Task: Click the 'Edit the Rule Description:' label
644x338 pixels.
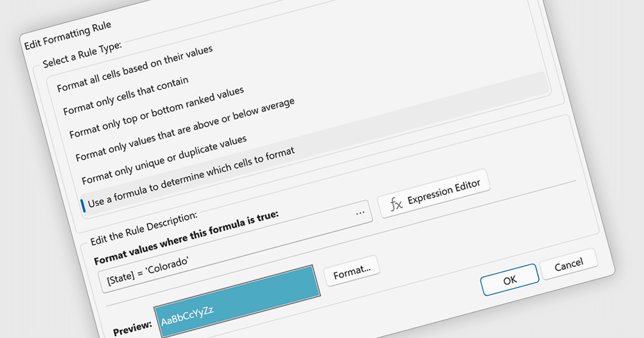Action: 144,228
